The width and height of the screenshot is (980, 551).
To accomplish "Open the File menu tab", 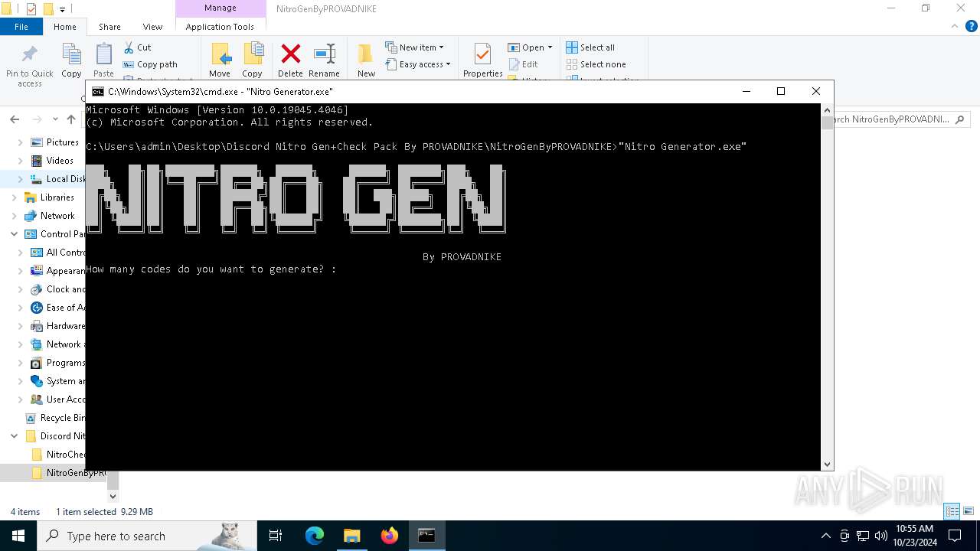I will point(21,26).
